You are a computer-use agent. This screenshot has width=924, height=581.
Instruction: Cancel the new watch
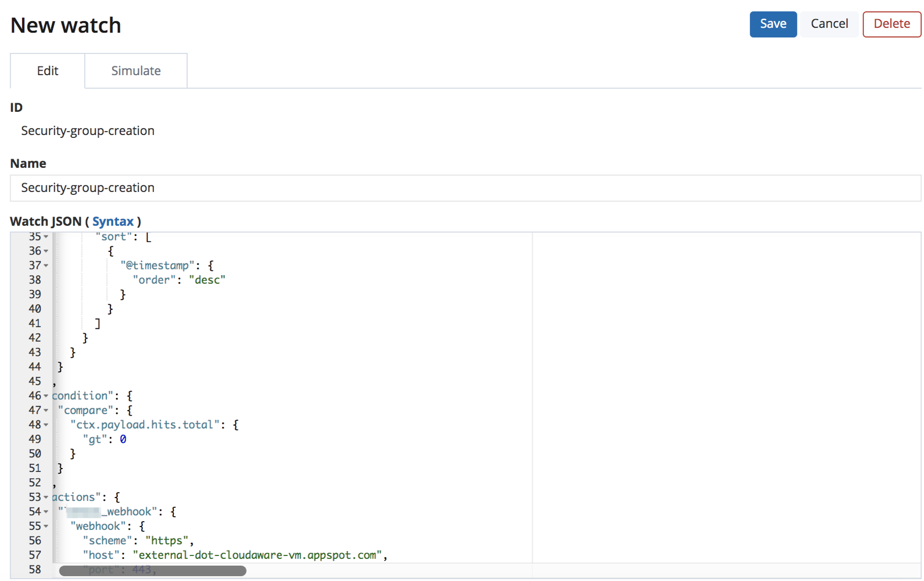829,24
